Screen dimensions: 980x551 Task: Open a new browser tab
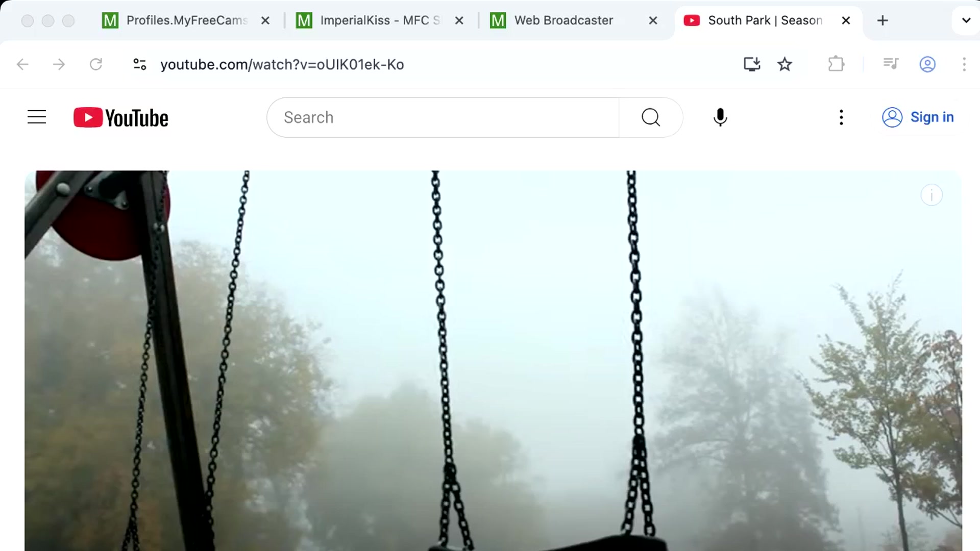point(883,20)
